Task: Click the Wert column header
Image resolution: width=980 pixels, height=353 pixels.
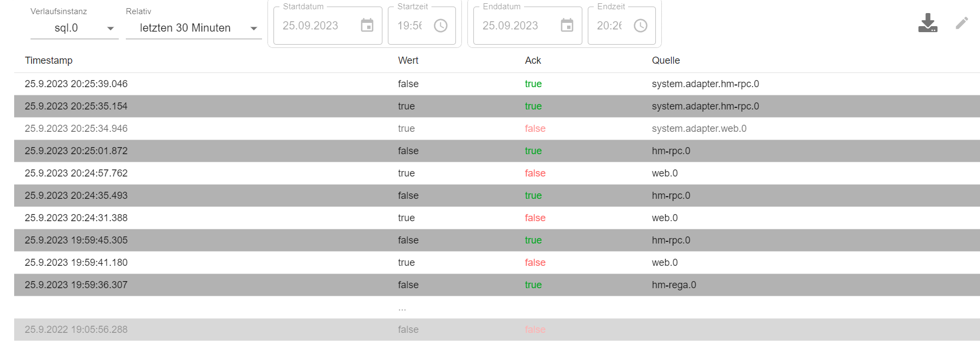Action: click(x=408, y=60)
